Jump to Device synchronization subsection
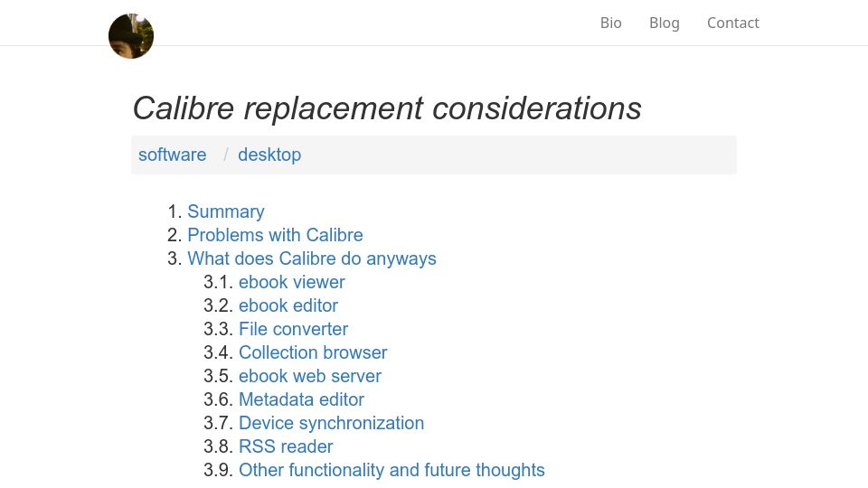This screenshot has width=868, height=488. (x=331, y=423)
